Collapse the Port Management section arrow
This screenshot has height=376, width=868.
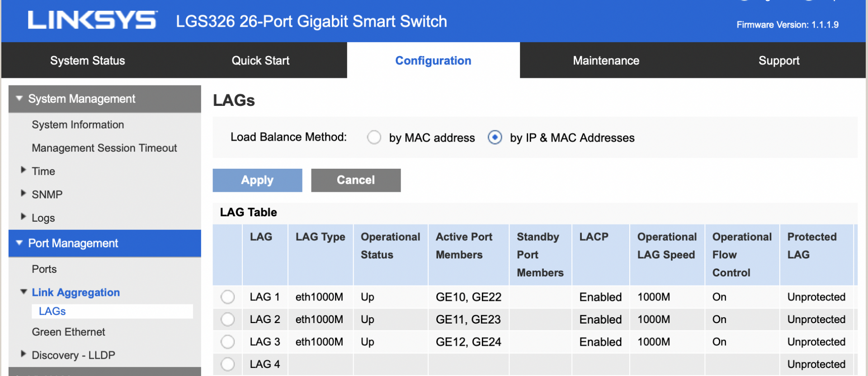(19, 243)
